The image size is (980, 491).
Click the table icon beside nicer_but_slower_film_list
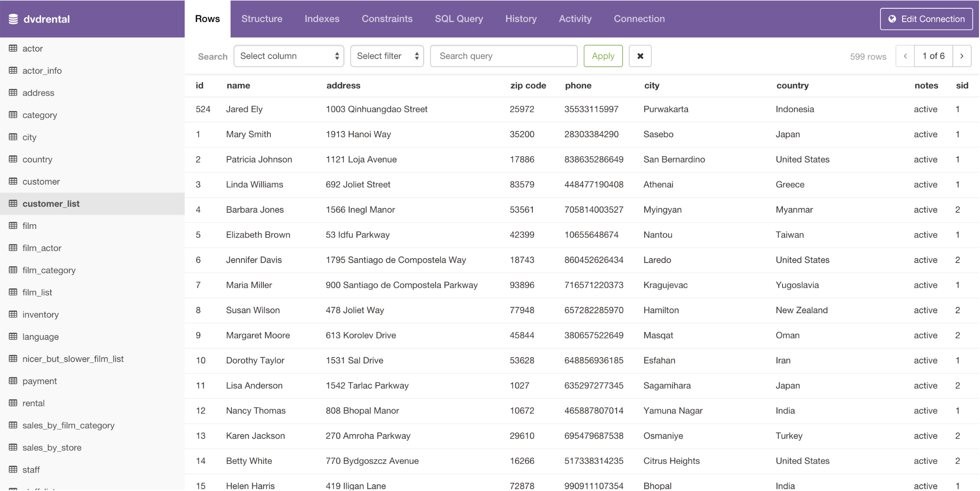tap(13, 358)
